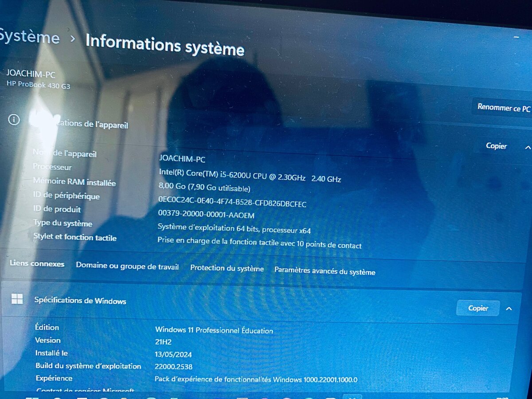Select product ID 00379-20000-00001-AAOEM
This screenshot has height=399, width=532.
click(206, 215)
